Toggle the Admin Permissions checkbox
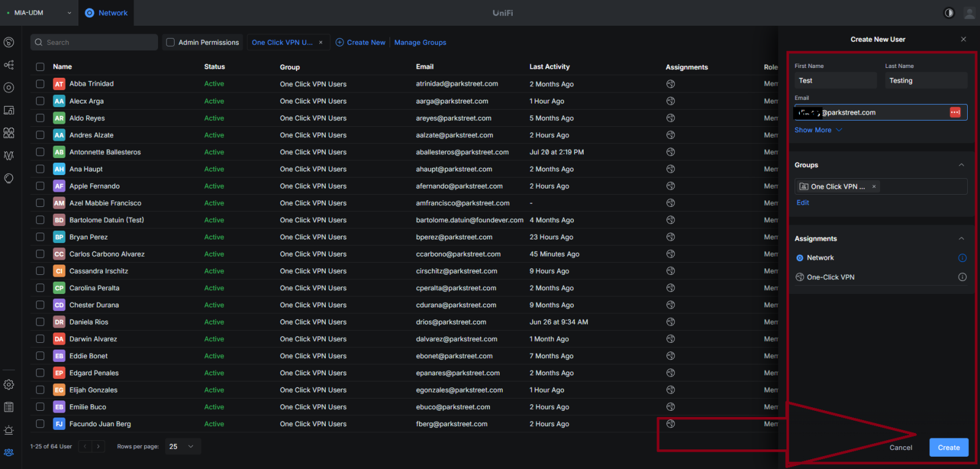The height and width of the screenshot is (469, 980). tap(170, 42)
